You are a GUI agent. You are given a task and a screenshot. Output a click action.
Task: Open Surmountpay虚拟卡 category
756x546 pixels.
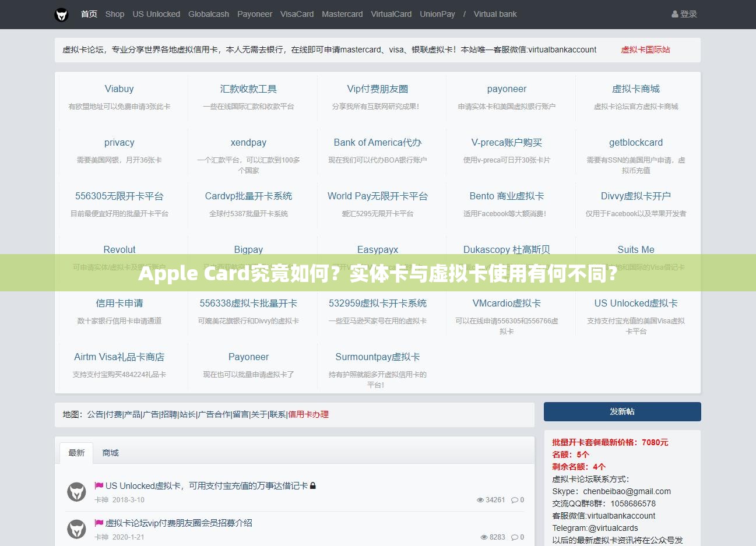pos(378,357)
